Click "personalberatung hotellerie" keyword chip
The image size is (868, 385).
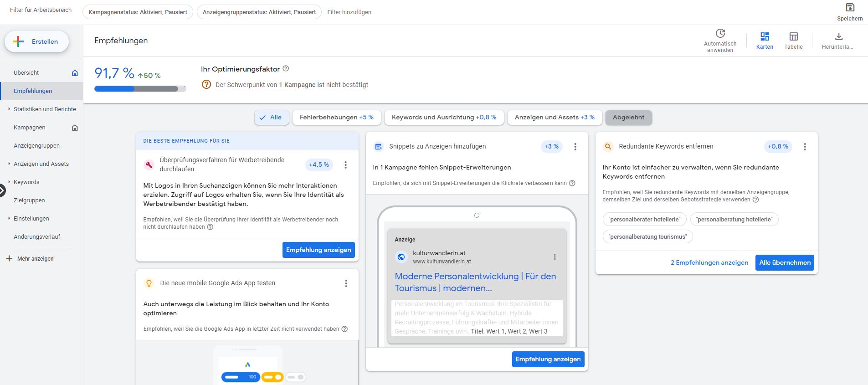(x=734, y=219)
